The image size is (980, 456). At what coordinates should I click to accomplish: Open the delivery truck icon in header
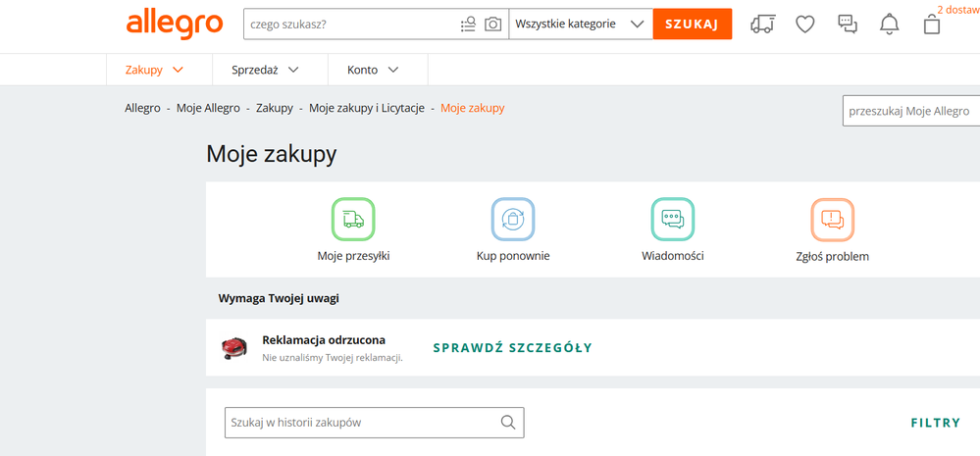click(x=762, y=25)
